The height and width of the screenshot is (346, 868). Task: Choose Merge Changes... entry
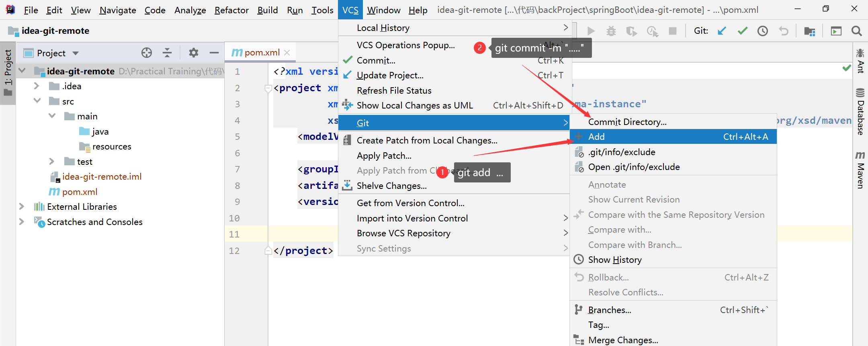click(x=674, y=340)
